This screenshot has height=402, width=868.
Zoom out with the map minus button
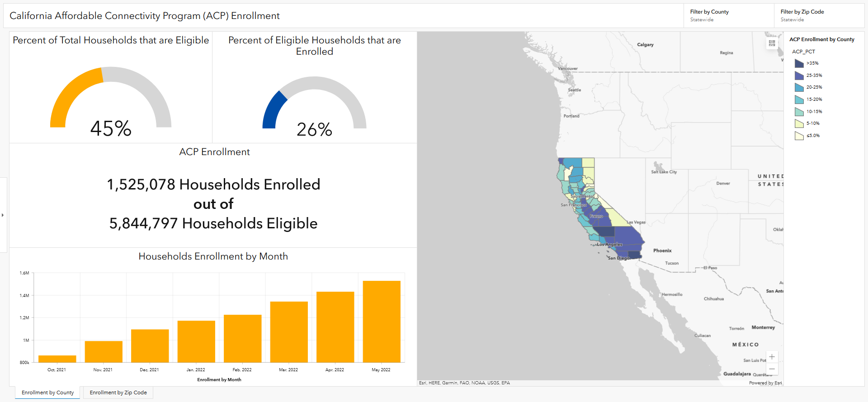(772, 369)
